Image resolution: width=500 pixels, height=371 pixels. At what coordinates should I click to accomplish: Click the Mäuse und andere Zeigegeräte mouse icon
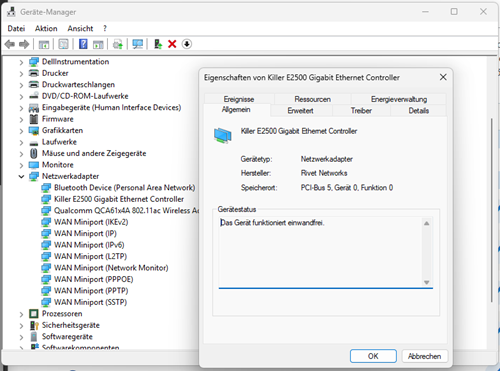pos(34,153)
